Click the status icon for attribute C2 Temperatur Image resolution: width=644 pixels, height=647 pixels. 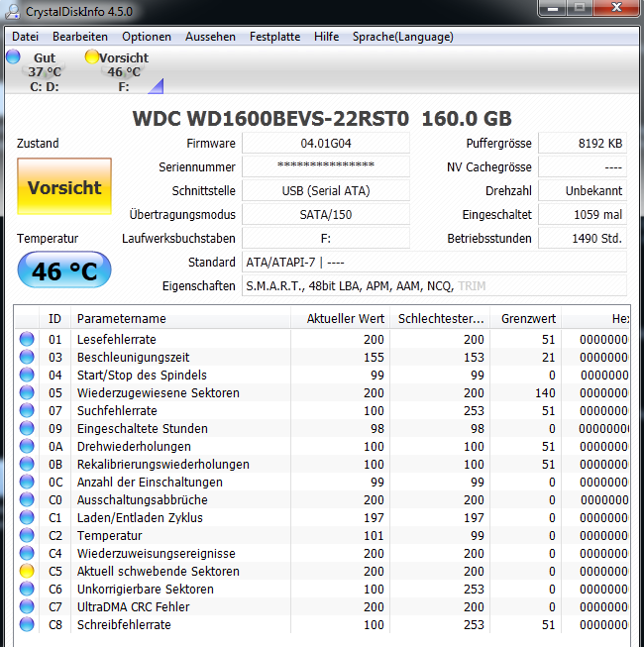[x=27, y=535]
